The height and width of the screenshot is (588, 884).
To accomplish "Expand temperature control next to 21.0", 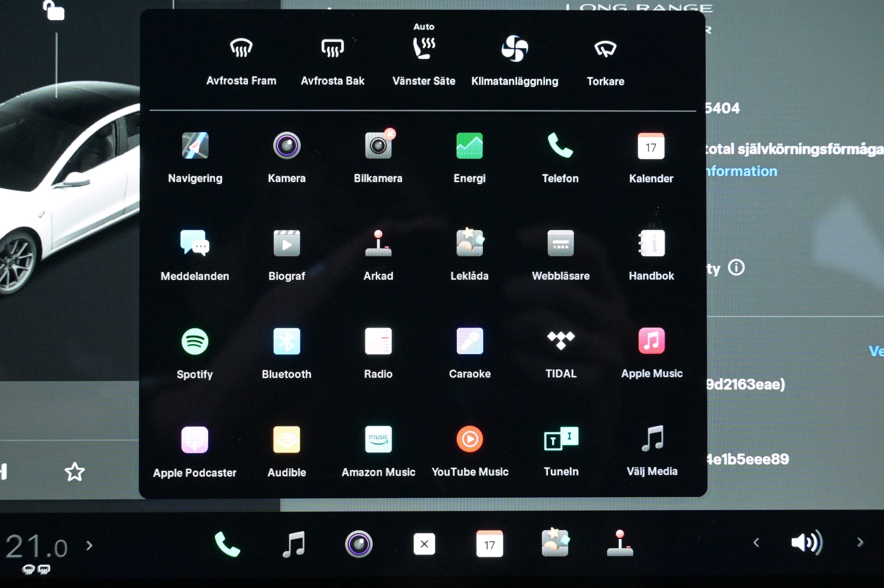I will point(89,545).
